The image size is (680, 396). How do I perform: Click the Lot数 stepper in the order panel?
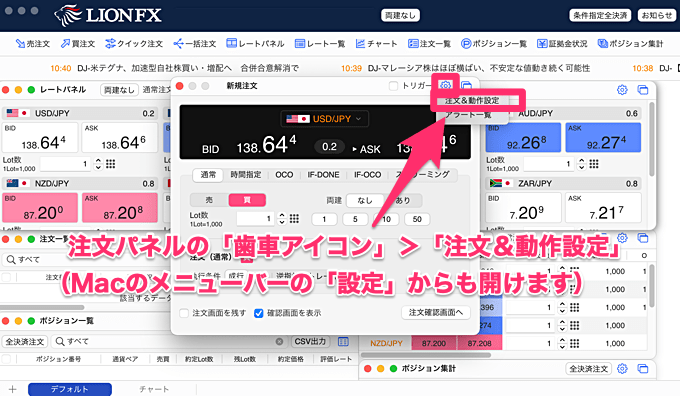point(282,219)
